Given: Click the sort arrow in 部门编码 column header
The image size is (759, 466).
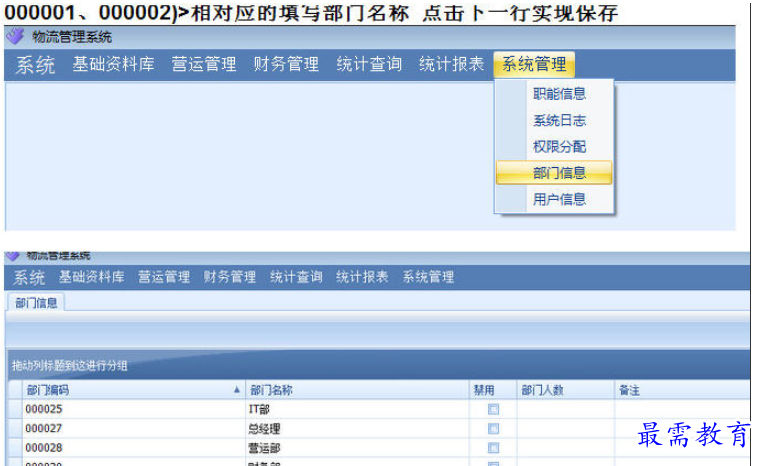Looking at the screenshot, I should click(x=237, y=390).
